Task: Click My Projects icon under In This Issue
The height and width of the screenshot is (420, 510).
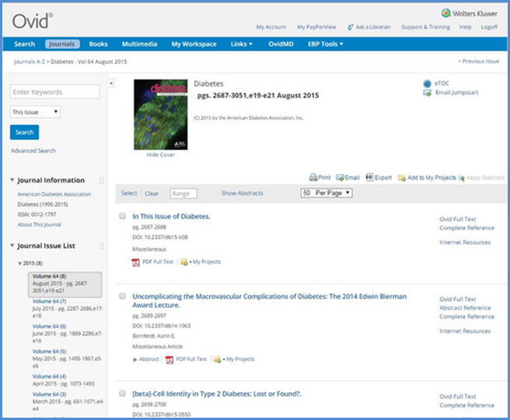Action: pyautogui.click(x=184, y=262)
